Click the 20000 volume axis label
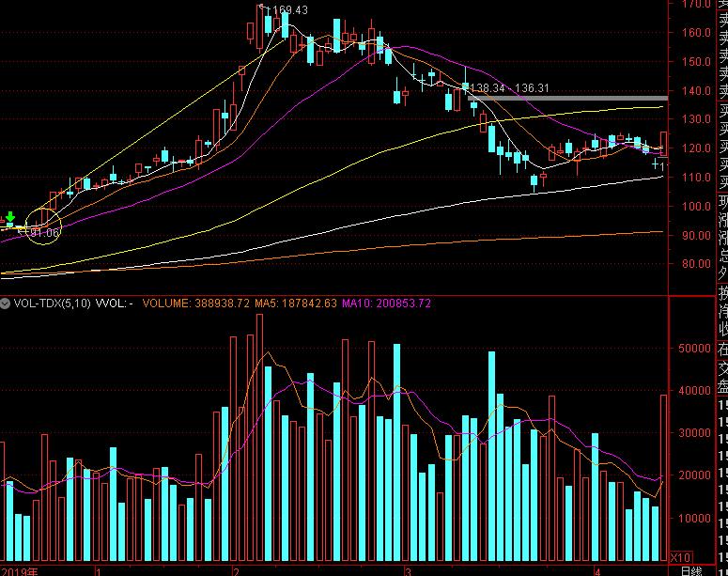Screen dimensions: 728x576 (694, 475)
